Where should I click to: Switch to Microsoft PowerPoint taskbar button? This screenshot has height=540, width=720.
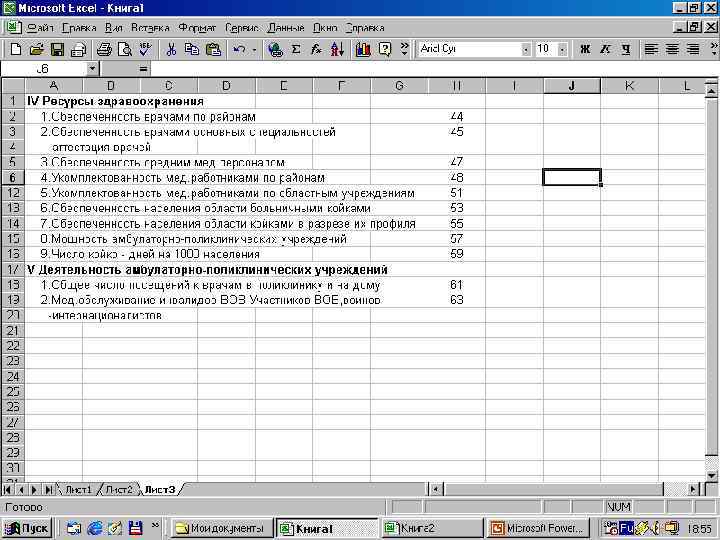(537, 529)
